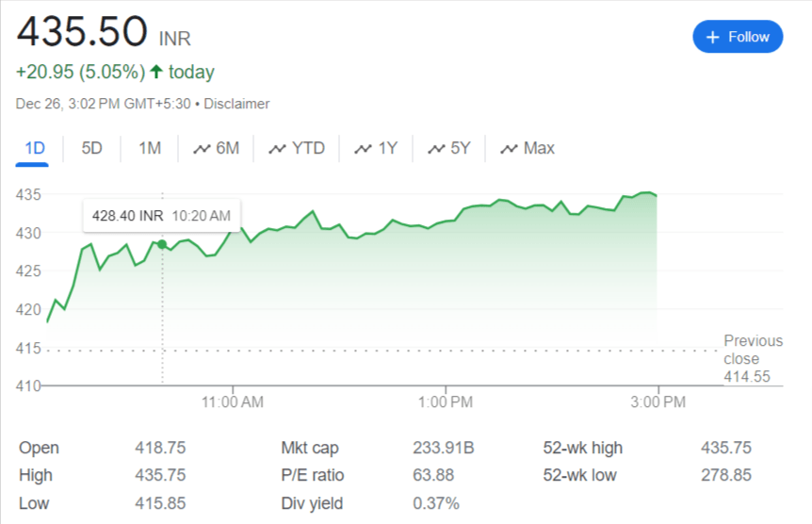Click the 3:00 PM axis label
Image resolution: width=812 pixels, height=524 pixels.
(658, 402)
